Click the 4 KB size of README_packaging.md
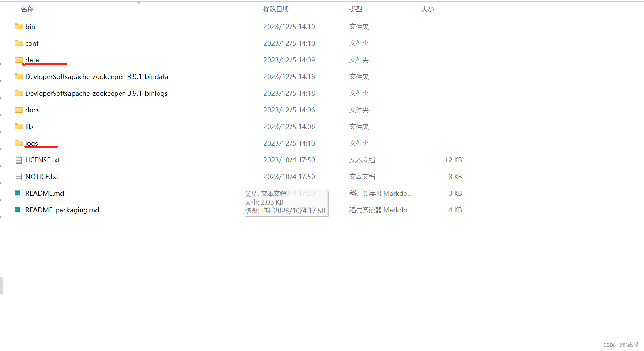This screenshot has width=644, height=351. [x=455, y=210]
